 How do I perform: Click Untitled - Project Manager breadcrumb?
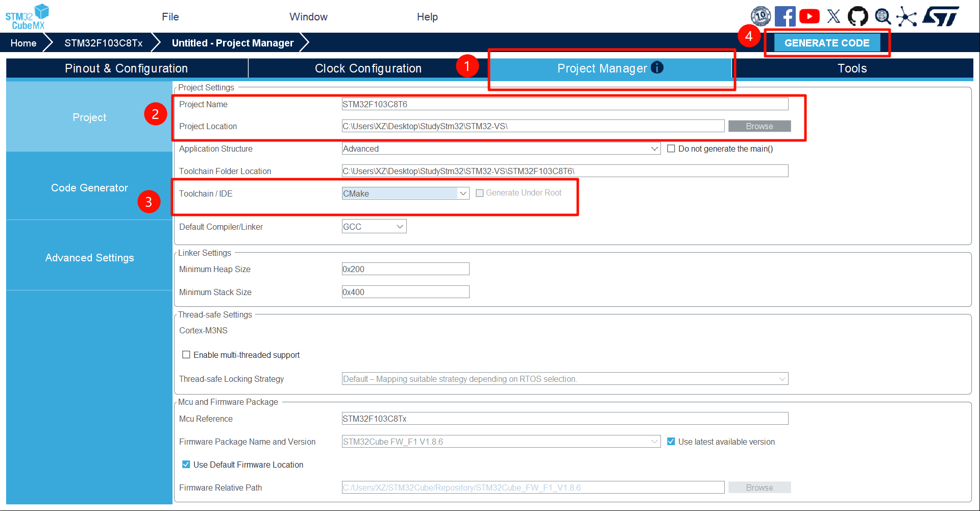[233, 43]
